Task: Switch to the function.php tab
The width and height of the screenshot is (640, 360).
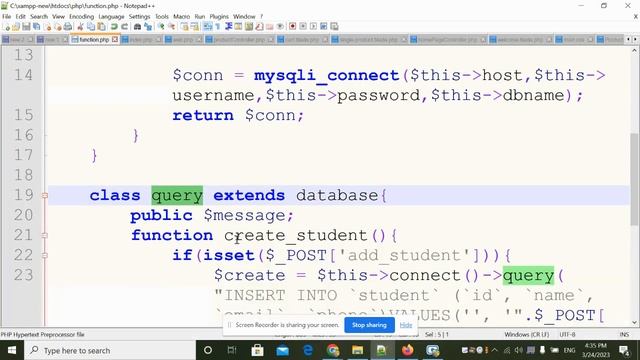Action: click(x=94, y=40)
